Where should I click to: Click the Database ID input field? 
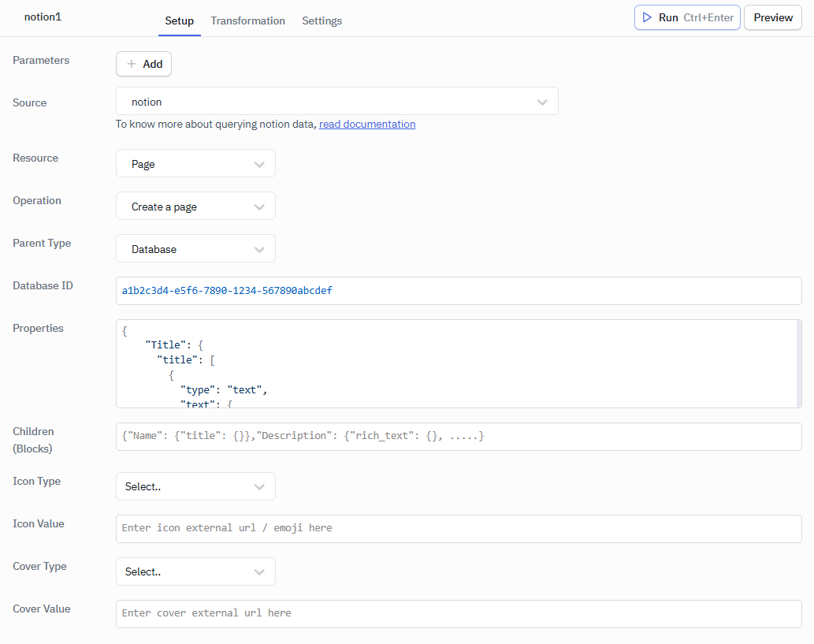459,291
